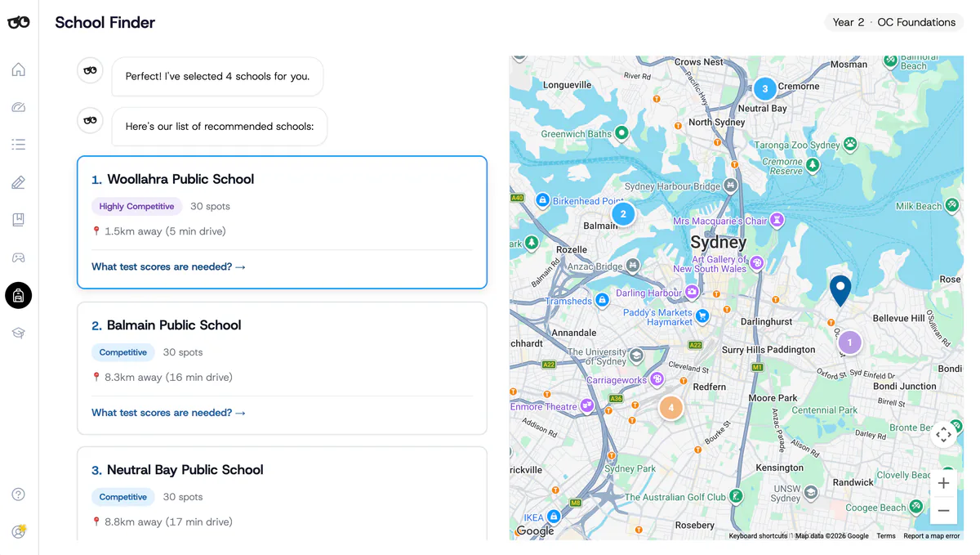Click the Competitive badge on Balmain card
This screenshot has height=555, width=980.
(122, 352)
